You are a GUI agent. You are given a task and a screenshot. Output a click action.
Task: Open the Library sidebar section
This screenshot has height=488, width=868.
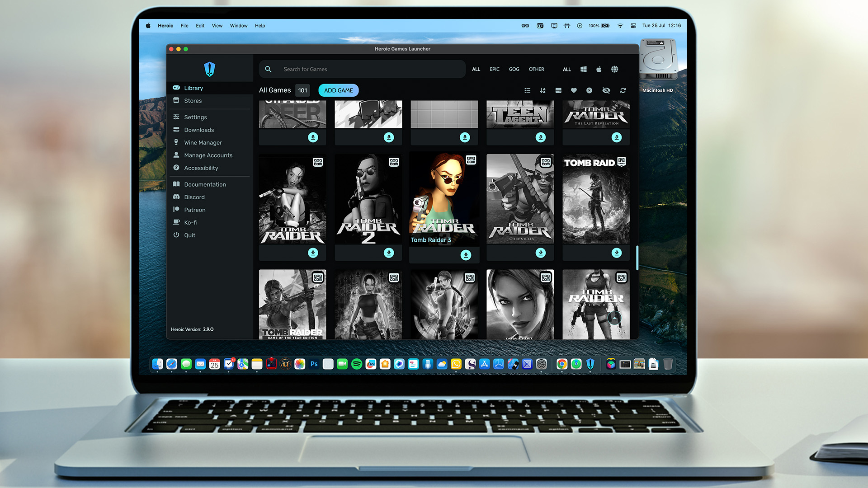(194, 88)
